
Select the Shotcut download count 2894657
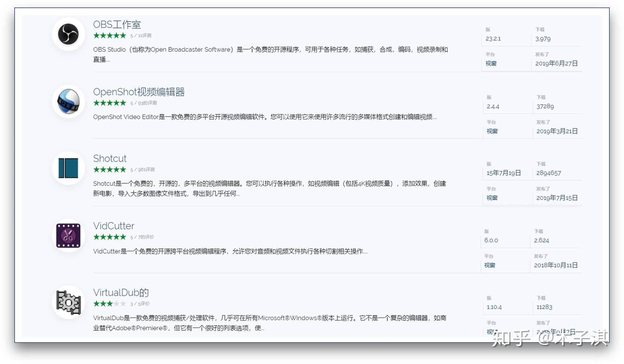pyautogui.click(x=549, y=173)
